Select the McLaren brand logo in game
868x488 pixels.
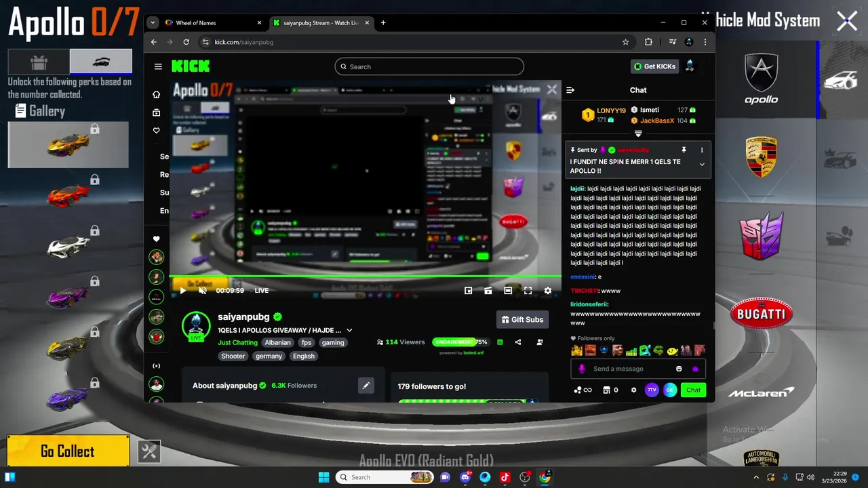[x=761, y=392]
